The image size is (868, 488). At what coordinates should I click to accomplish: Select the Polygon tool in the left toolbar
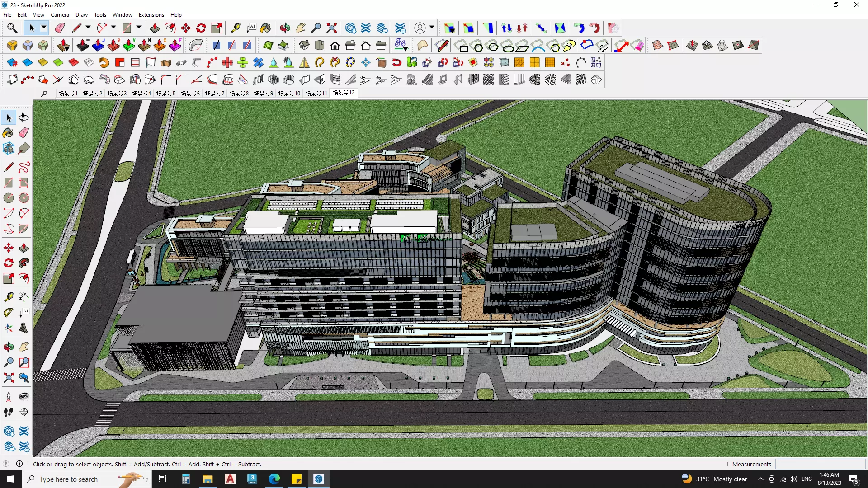(24, 198)
